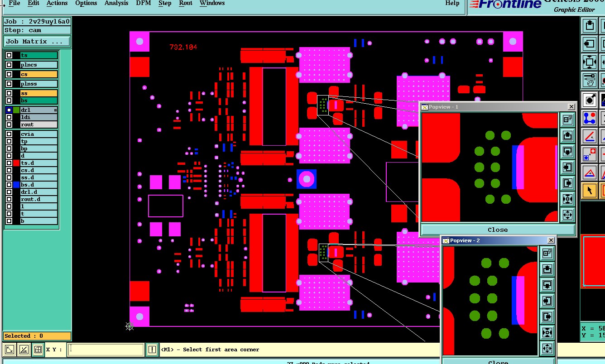Open the Windows menu

212,3
